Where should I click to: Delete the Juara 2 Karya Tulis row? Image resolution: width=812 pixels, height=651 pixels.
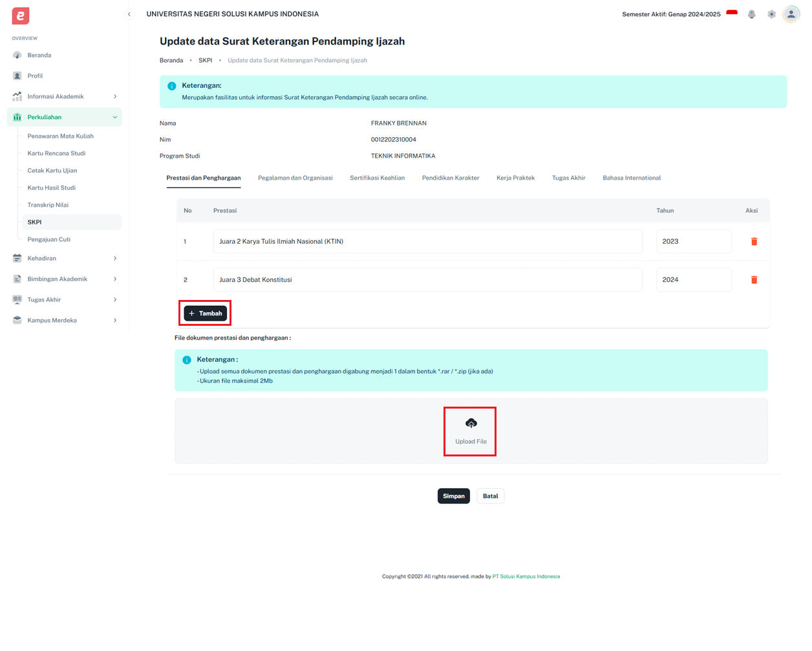click(754, 241)
